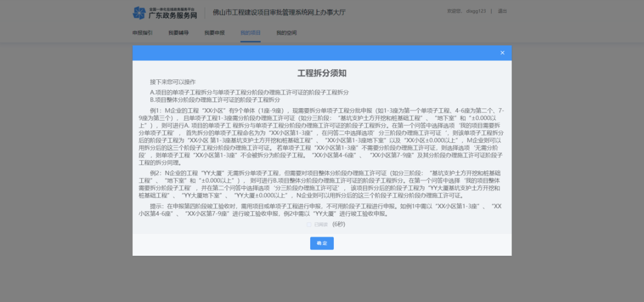Click the site title 佛山市工程建设项目审批管理系统网上办事大厅
This screenshot has height=302, width=644.
(279, 13)
